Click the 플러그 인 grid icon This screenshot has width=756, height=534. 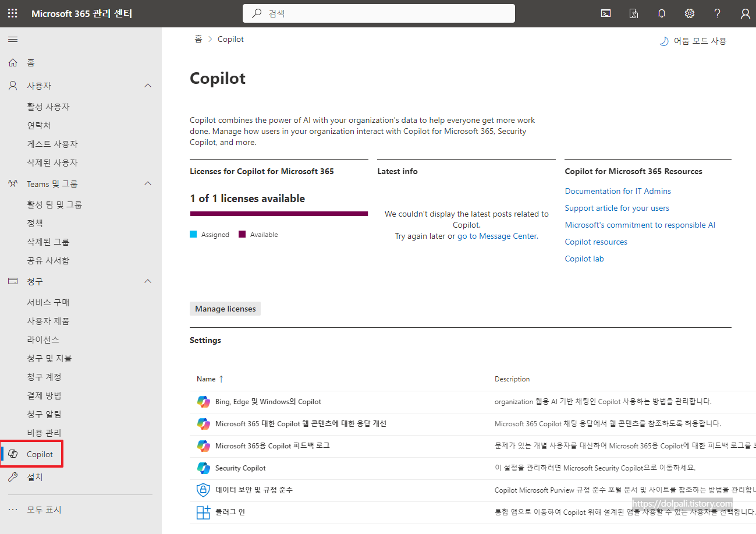(203, 512)
